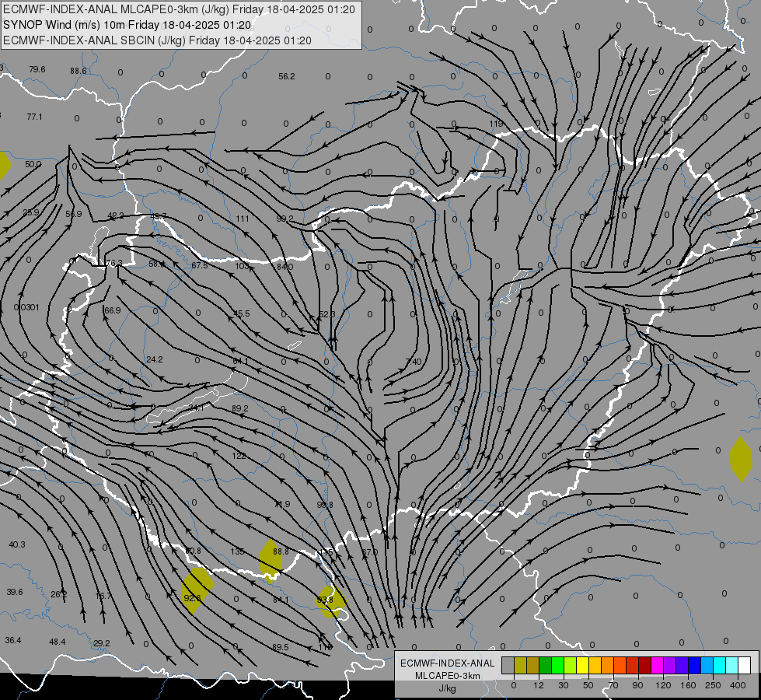Click the map value 77.1
761x700 pixels.
(x=34, y=117)
